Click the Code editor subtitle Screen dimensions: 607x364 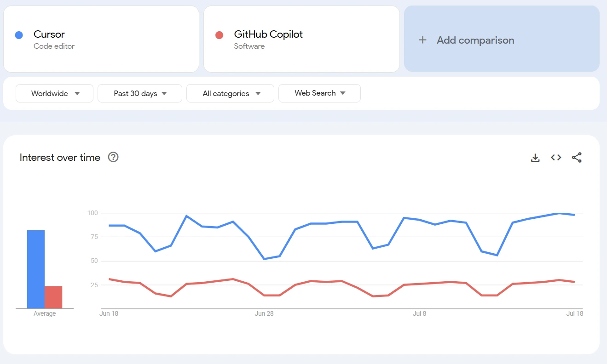point(54,46)
